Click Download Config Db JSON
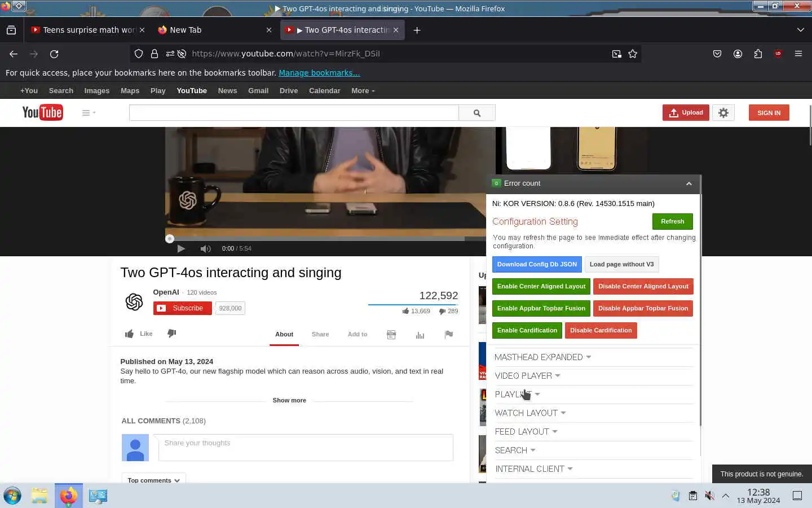812x508 pixels. coord(537,264)
